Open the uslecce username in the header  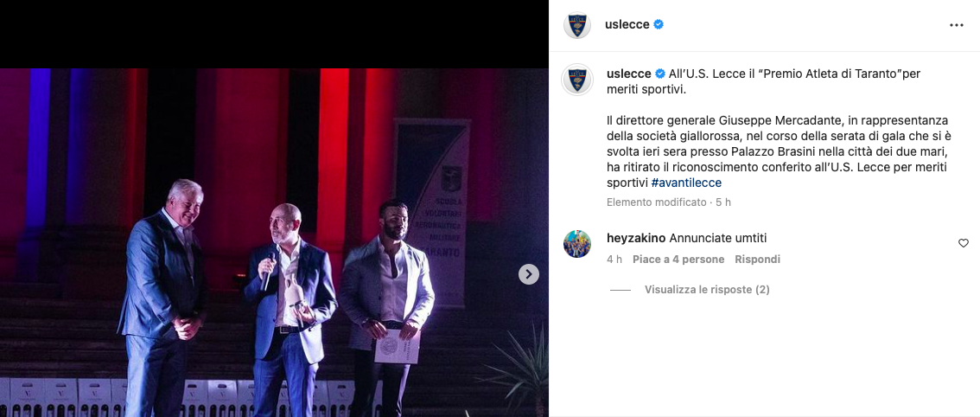coord(627,24)
